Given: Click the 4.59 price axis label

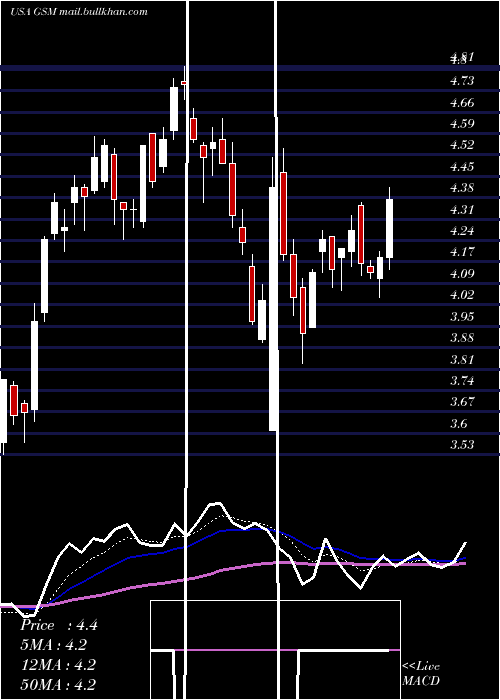Looking at the screenshot, I should click(462, 124).
